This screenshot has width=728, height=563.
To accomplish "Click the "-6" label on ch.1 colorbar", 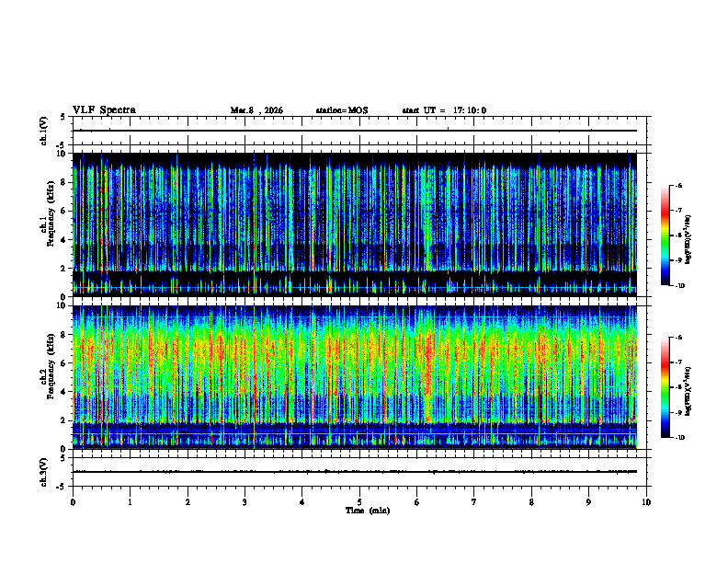I will click(x=679, y=185).
